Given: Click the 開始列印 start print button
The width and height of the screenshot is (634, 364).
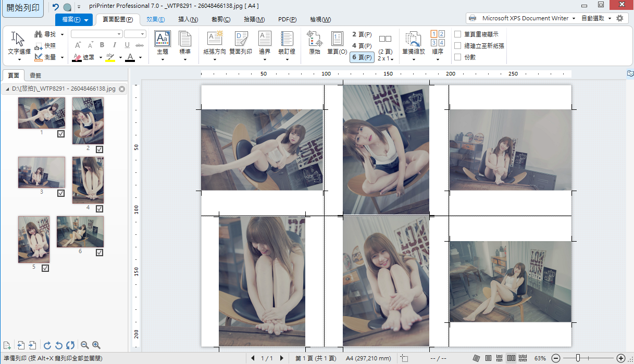Looking at the screenshot, I should tap(22, 8).
